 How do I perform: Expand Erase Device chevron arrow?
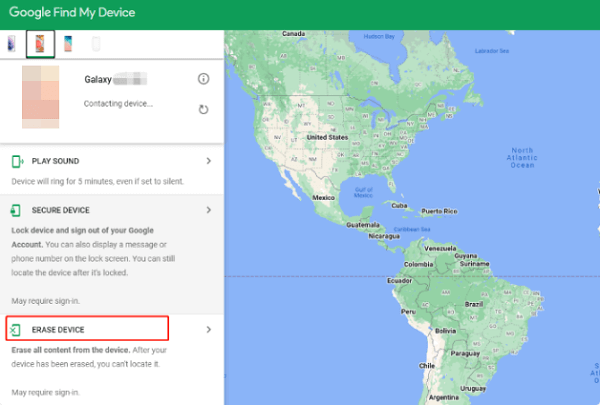(208, 329)
